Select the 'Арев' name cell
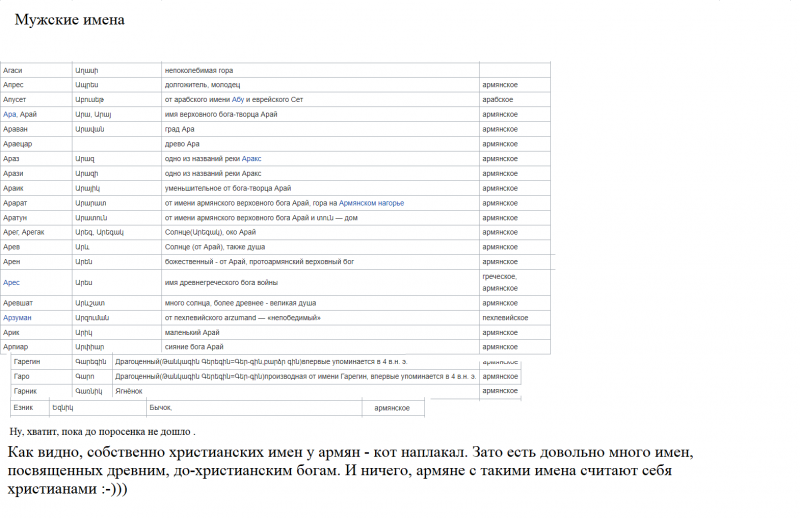This screenshot has height=518, width=800. [37, 247]
